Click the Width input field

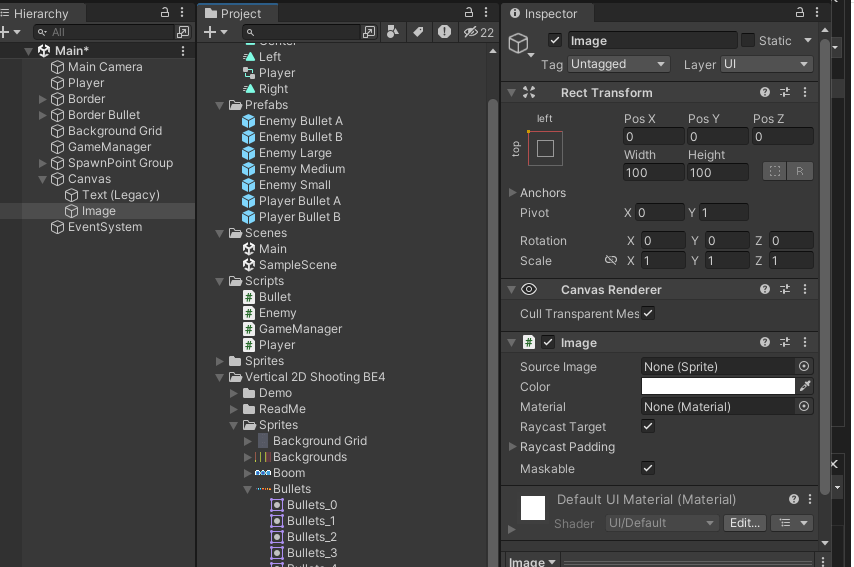click(x=654, y=172)
